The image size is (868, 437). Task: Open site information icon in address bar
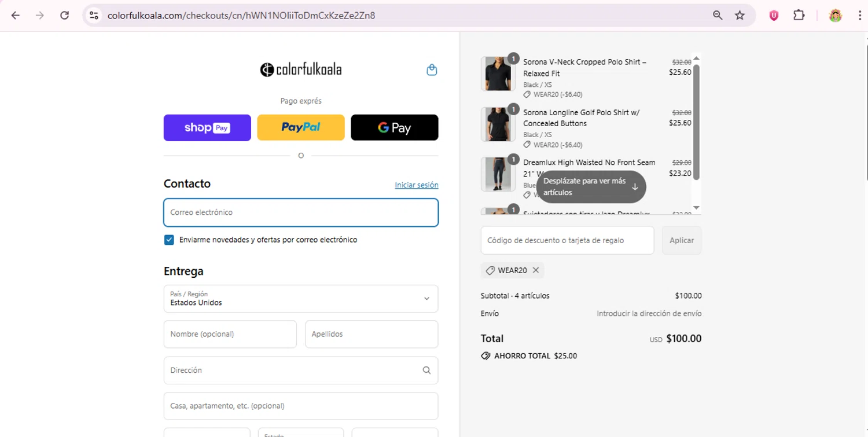tap(94, 16)
